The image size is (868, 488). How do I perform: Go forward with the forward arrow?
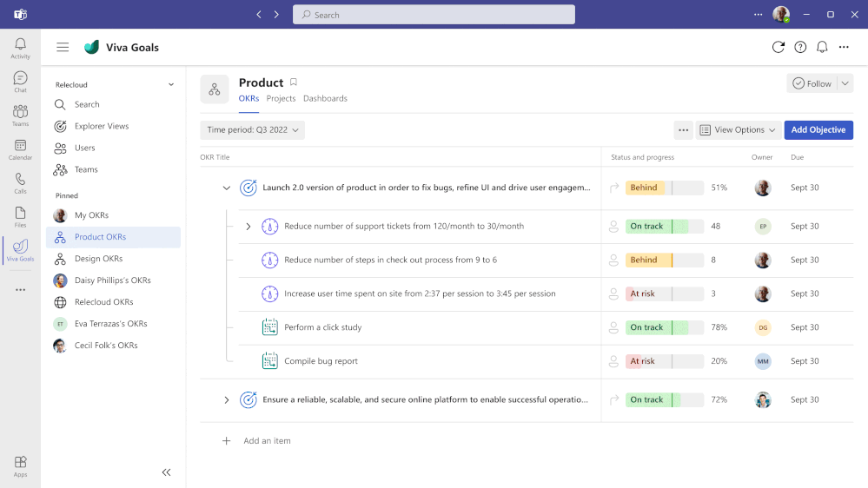[276, 15]
